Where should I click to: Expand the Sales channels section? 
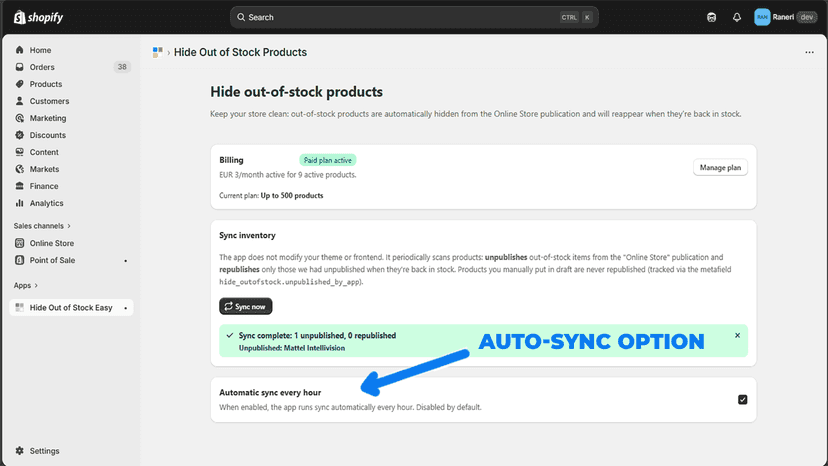[x=42, y=226]
